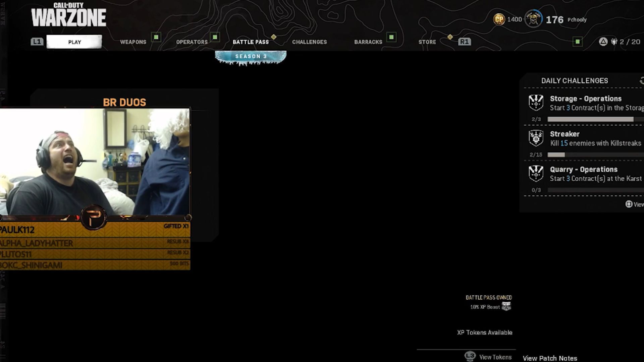Click green square next to social menu
644x362 pixels.
[578, 42]
